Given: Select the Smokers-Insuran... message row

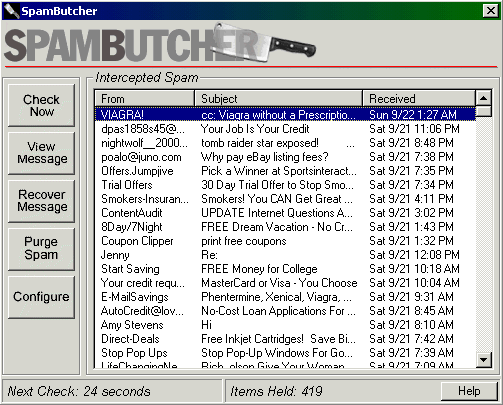Looking at the screenshot, I should point(285,199).
